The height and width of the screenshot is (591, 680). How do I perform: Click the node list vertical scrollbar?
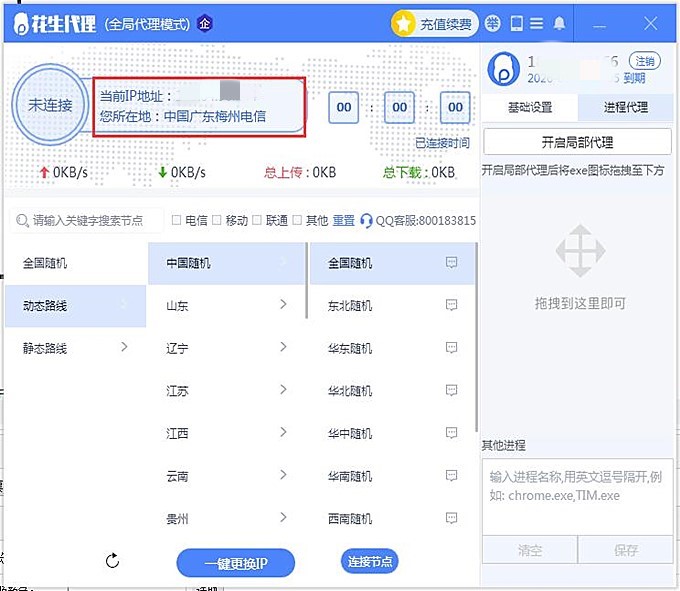476,337
